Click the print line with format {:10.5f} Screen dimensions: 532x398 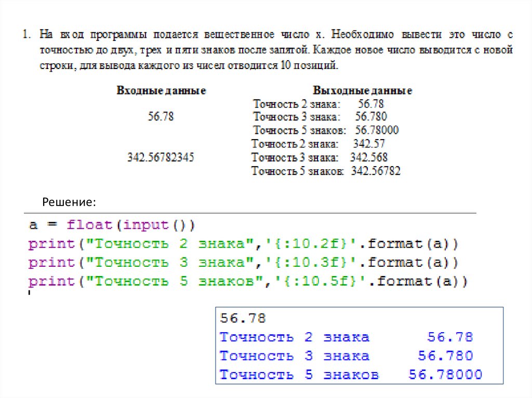[x=248, y=282]
